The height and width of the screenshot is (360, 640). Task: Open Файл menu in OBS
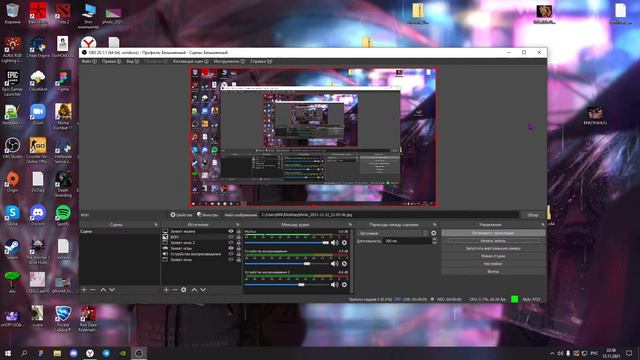point(89,61)
